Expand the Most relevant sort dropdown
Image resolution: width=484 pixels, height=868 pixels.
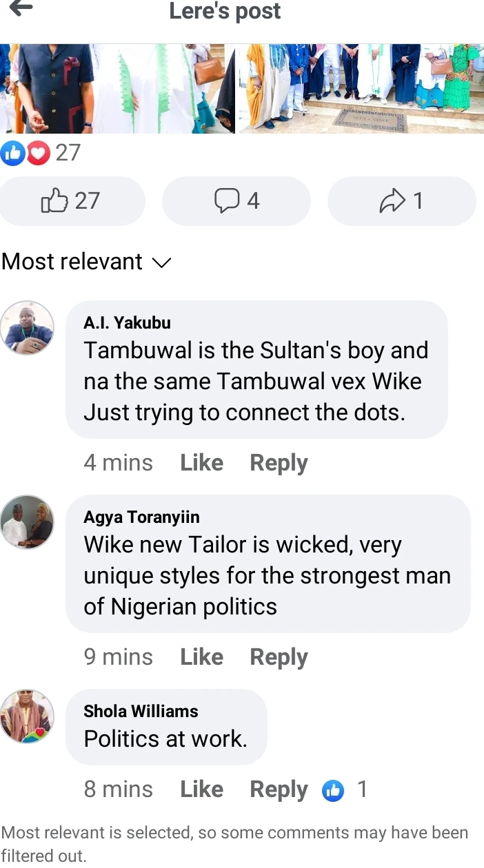click(86, 262)
